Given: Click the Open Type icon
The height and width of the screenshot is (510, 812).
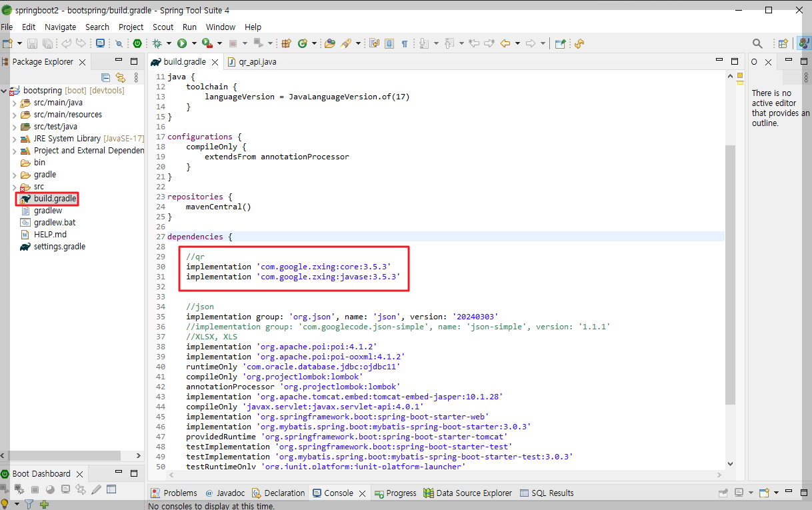Looking at the screenshot, I should click(x=329, y=43).
